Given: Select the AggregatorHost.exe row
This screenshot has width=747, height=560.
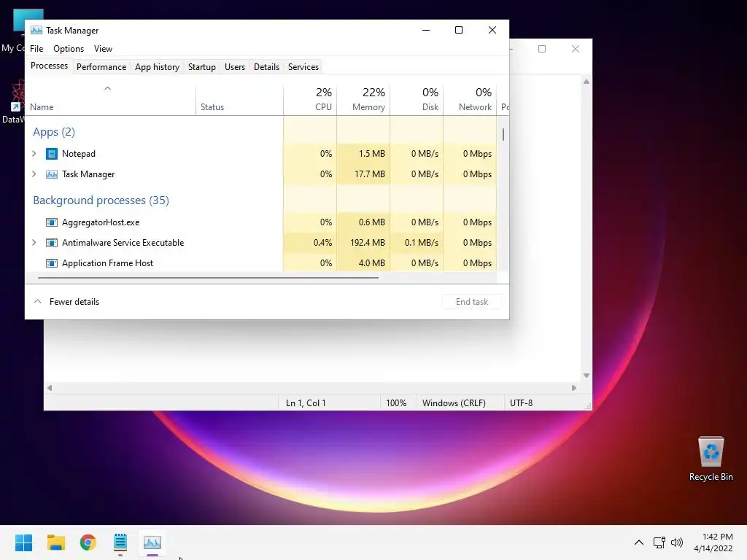Looking at the screenshot, I should tap(261, 222).
